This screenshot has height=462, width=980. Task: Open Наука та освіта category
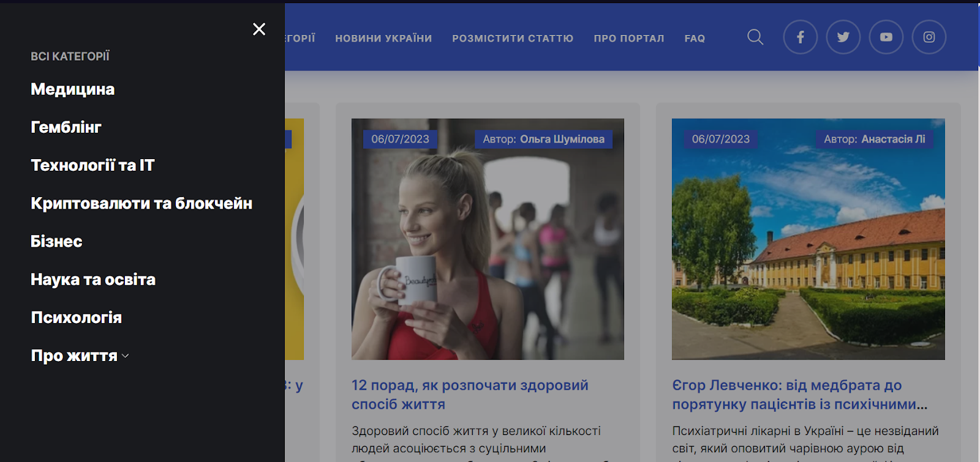93,279
